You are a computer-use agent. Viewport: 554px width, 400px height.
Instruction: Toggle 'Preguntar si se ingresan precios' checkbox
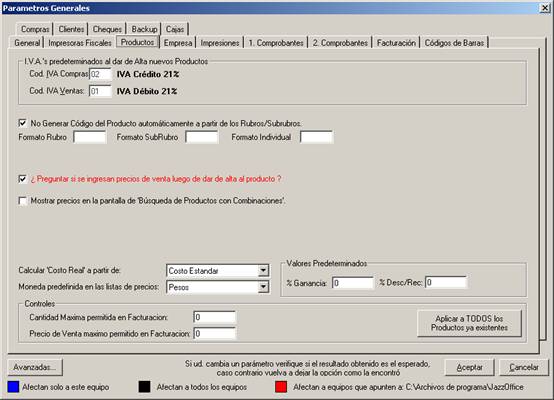23,179
